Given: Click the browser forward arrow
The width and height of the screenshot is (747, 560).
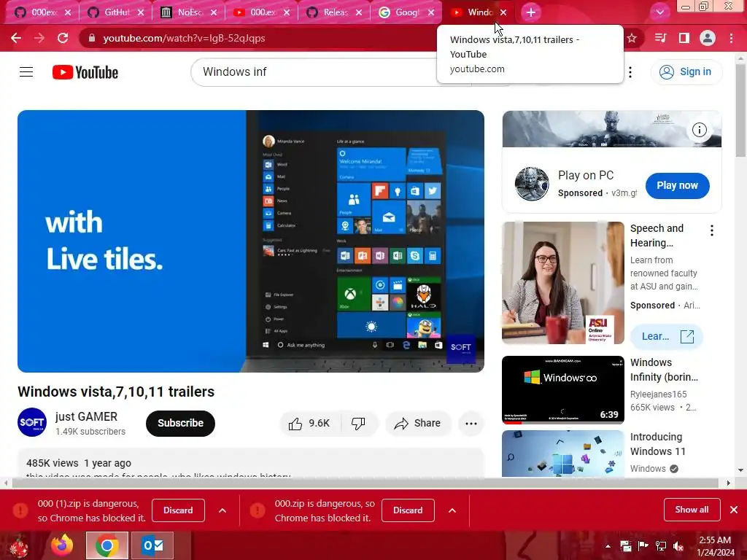Looking at the screenshot, I should click(39, 38).
